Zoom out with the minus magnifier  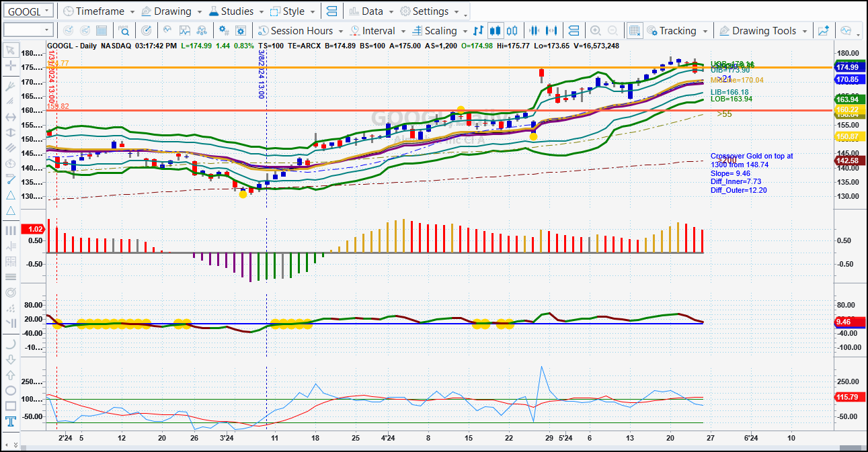point(613,30)
